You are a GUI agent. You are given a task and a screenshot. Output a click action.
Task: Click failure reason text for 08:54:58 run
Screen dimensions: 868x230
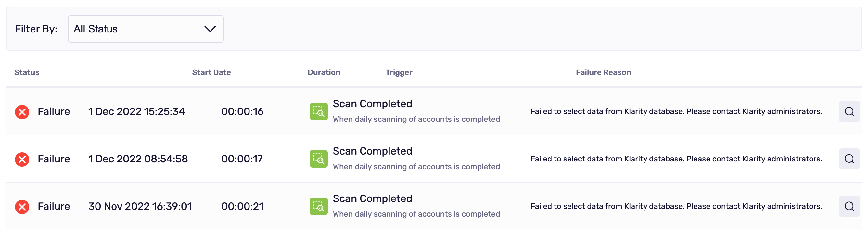point(676,159)
